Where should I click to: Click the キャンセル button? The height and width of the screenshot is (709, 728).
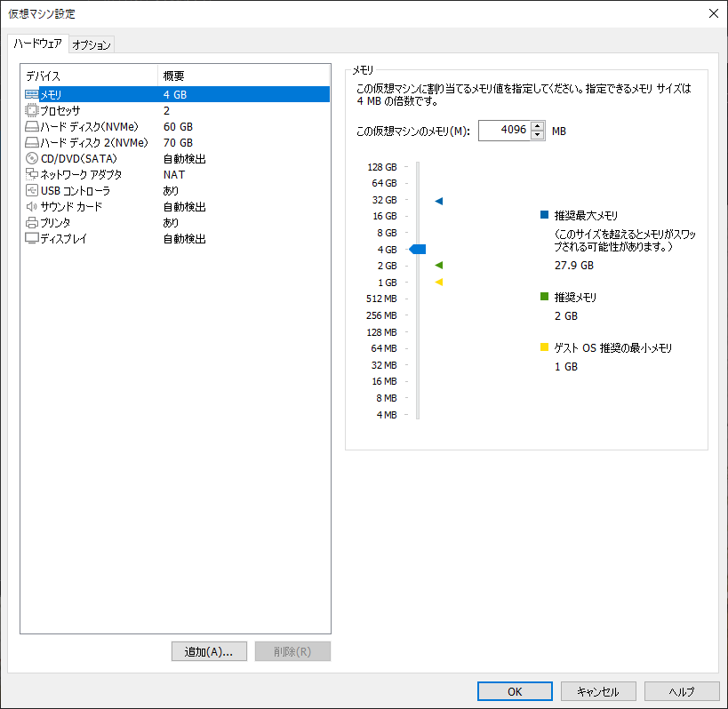597,690
